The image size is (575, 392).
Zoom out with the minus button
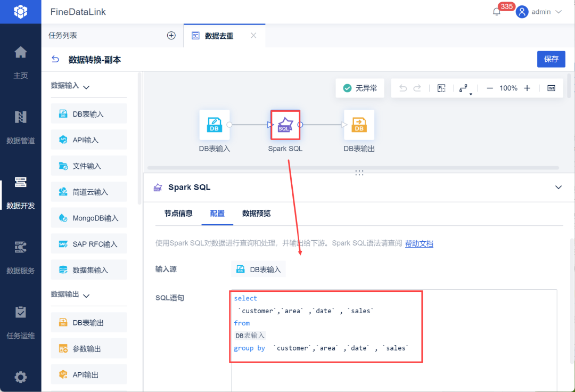(x=490, y=88)
